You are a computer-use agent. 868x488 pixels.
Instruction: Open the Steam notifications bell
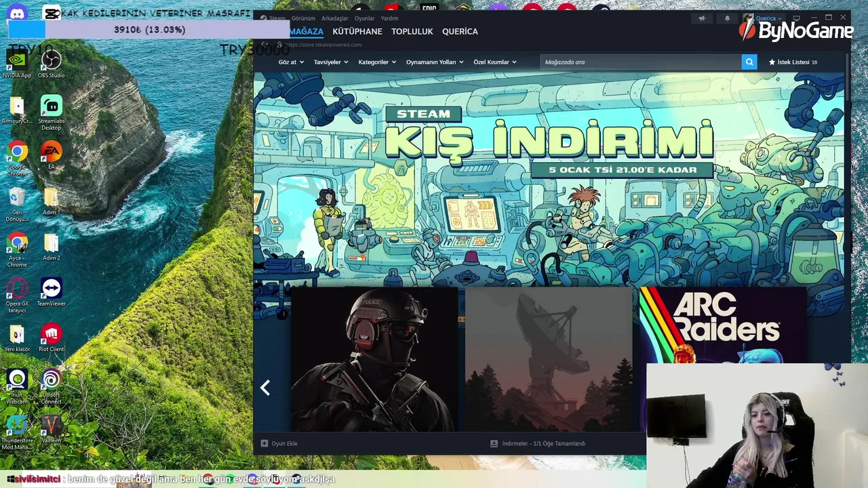[x=727, y=18]
